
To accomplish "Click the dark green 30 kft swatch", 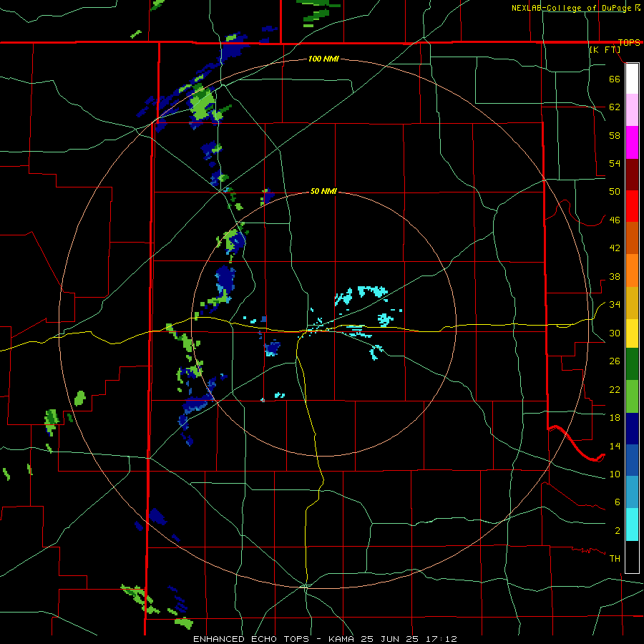I will pos(632,364).
